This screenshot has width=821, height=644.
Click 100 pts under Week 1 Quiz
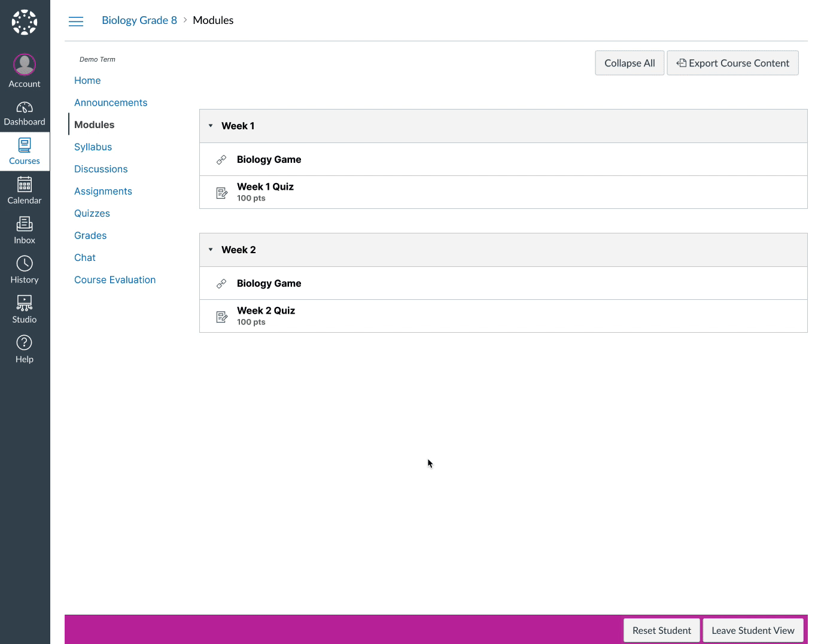(251, 198)
